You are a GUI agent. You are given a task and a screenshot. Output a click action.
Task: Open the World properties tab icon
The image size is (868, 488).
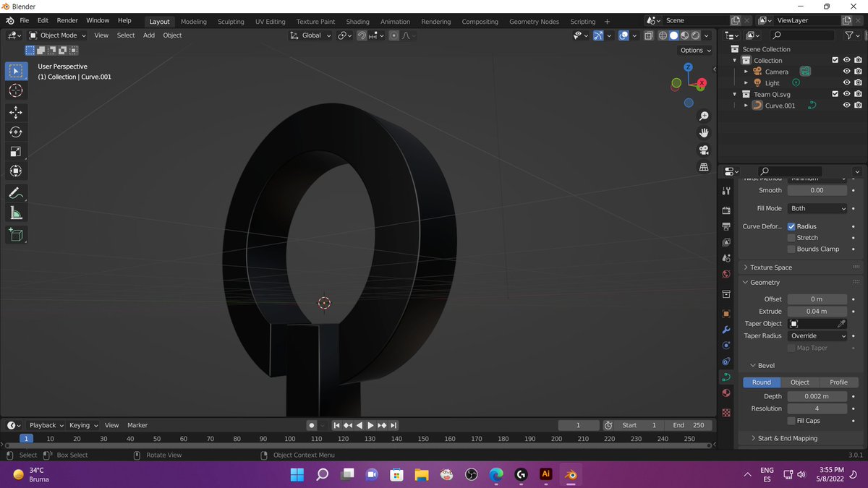pos(726,274)
